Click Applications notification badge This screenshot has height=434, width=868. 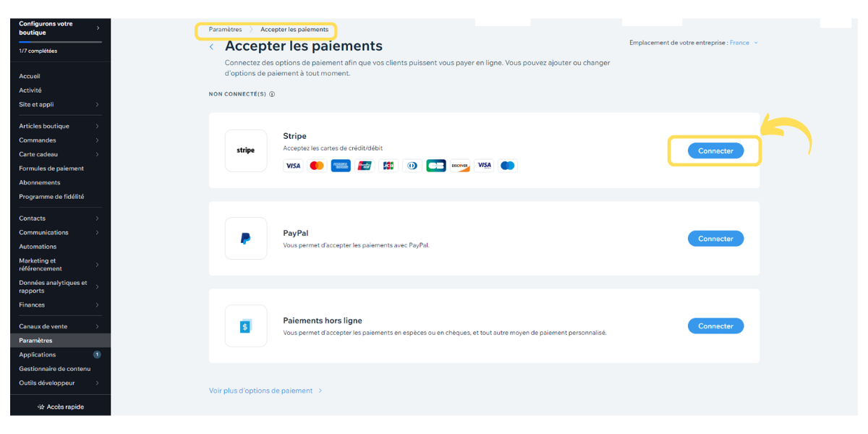pos(97,354)
